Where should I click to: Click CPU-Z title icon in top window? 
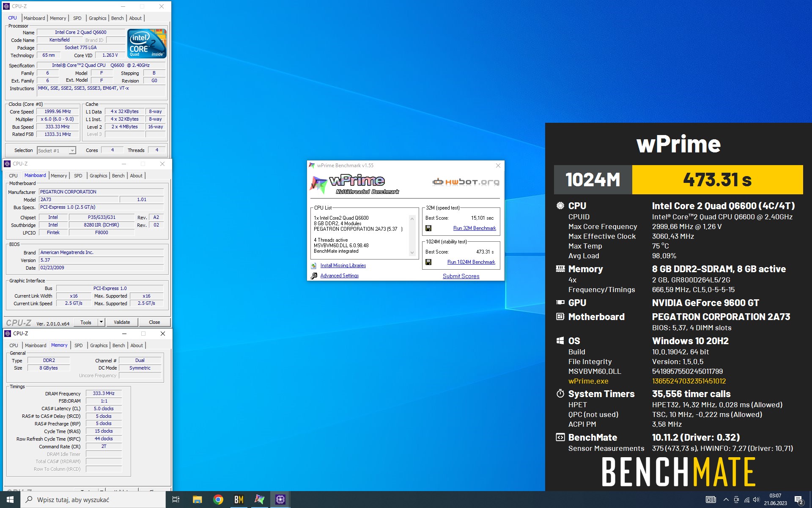pos(6,6)
